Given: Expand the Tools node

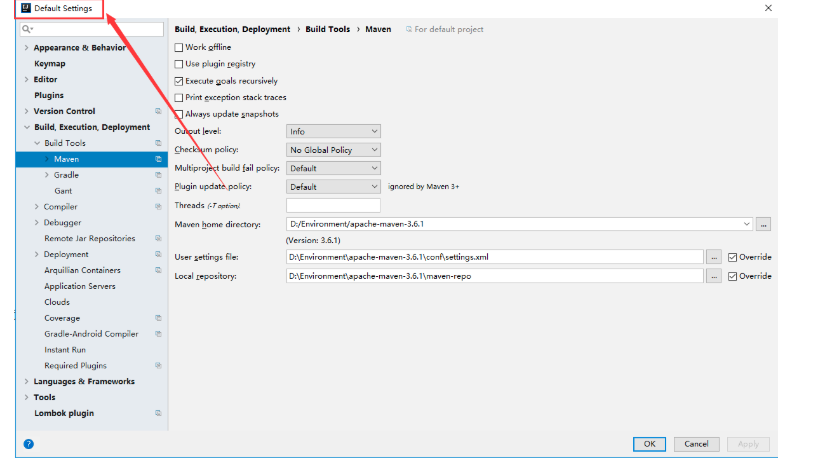Looking at the screenshot, I should (26, 397).
